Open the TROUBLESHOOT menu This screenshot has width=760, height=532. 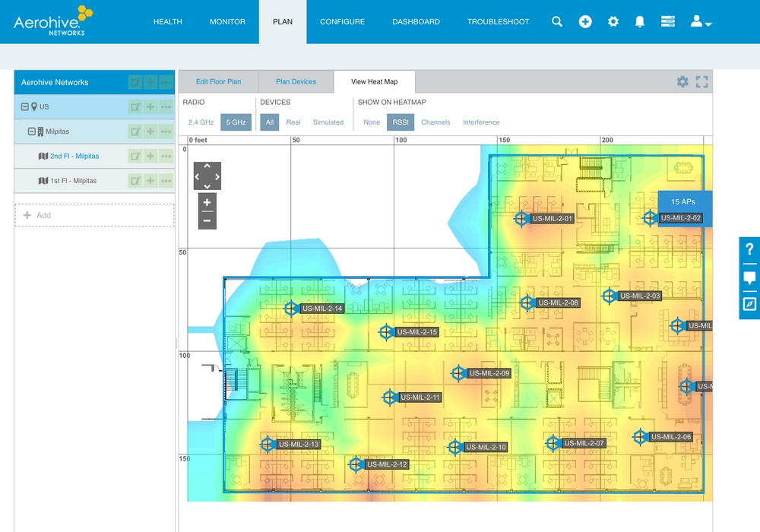[499, 22]
